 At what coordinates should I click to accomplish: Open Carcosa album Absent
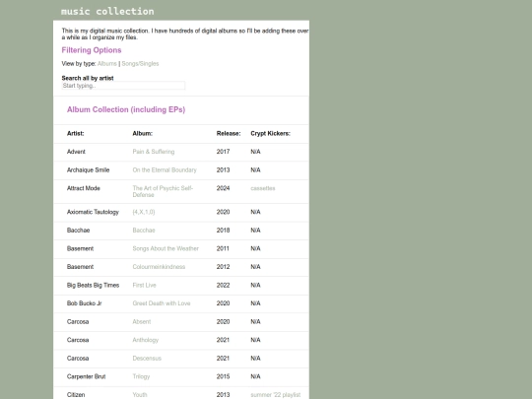[x=142, y=321]
